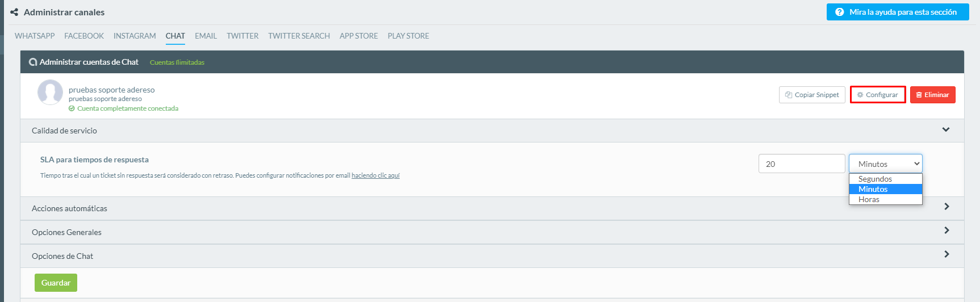Image resolution: width=980 pixels, height=302 pixels.
Task: Click the Administrar canales heading
Action: (x=64, y=12)
